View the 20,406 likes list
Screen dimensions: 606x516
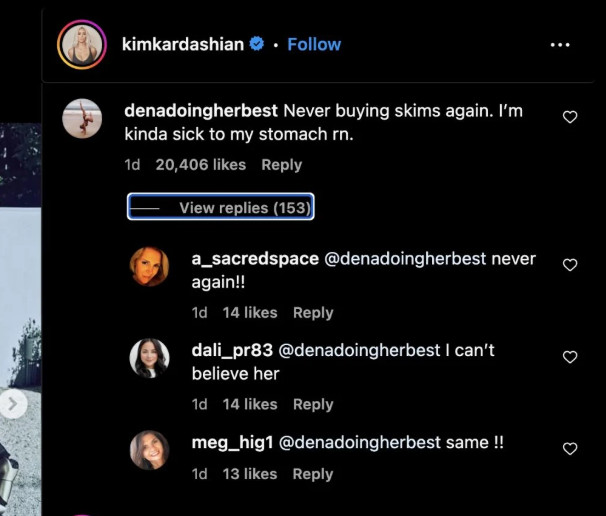pyautogui.click(x=200, y=165)
